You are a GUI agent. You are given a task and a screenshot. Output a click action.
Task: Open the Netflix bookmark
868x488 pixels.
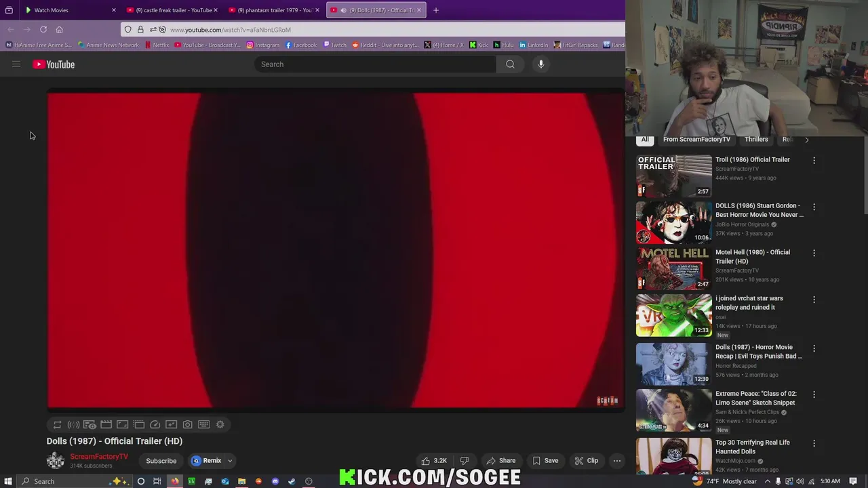tap(157, 45)
